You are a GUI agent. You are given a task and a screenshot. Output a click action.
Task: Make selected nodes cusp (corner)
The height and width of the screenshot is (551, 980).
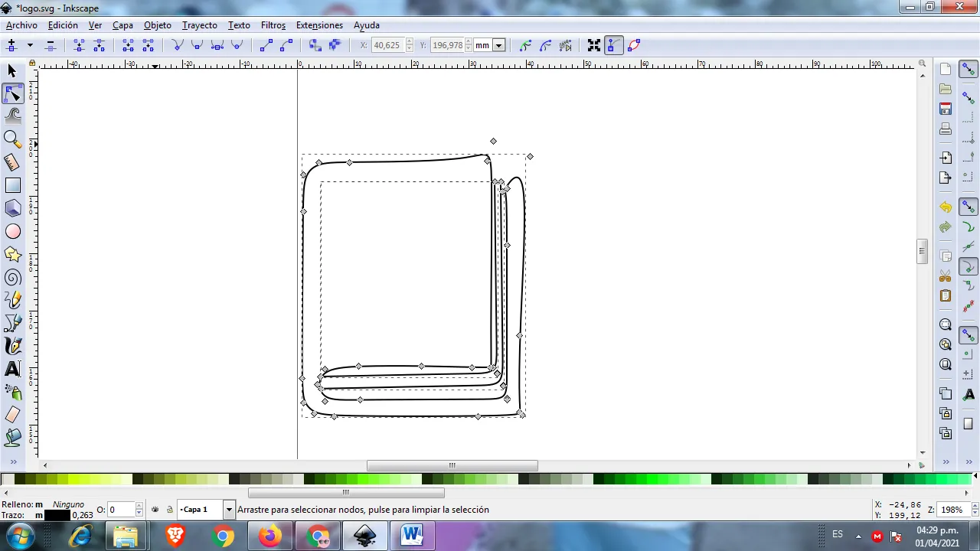[x=177, y=45]
